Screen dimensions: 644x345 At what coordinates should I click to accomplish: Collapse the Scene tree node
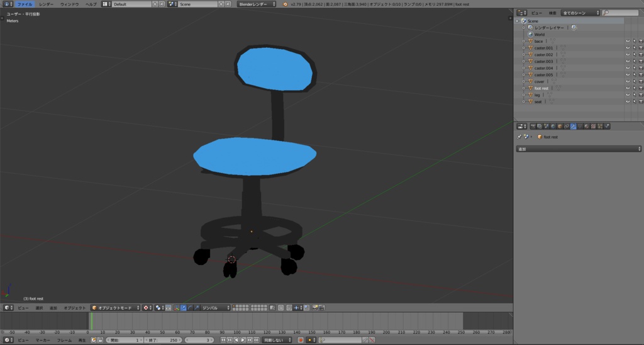(x=517, y=21)
